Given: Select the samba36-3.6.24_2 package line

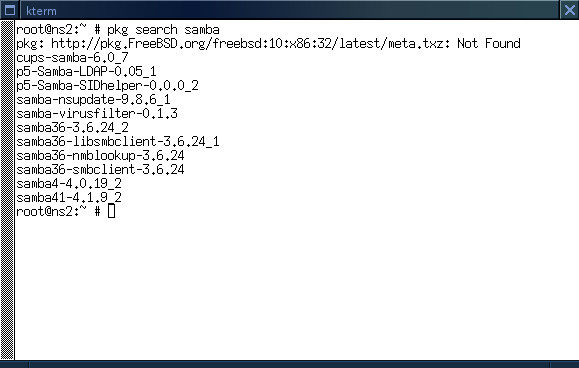Looking at the screenshot, I should pos(72,127).
